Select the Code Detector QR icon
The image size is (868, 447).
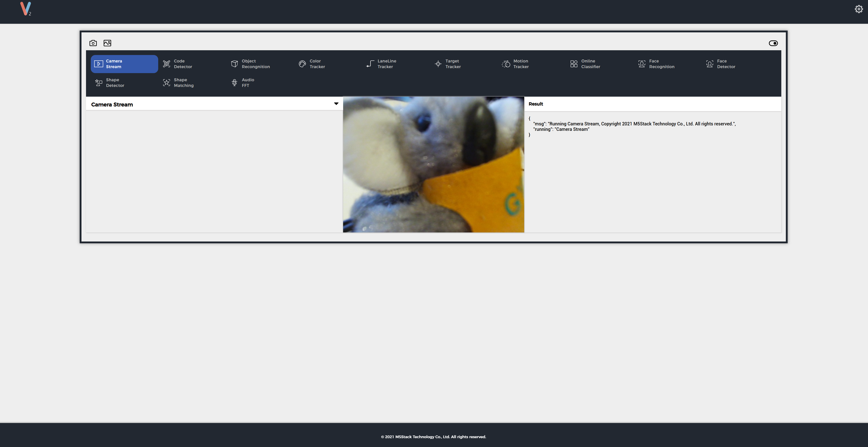tap(166, 64)
